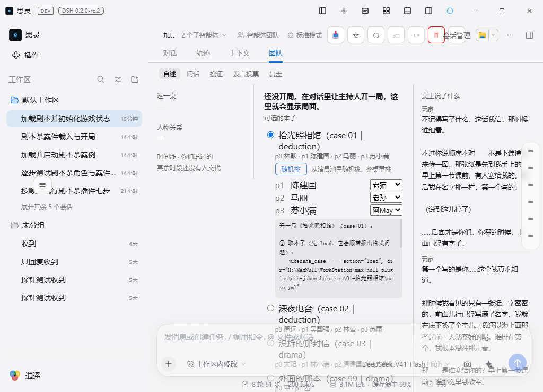The height and width of the screenshot is (392, 543).
Task: Click the 智能体团队 button
Action: pos(258,35)
